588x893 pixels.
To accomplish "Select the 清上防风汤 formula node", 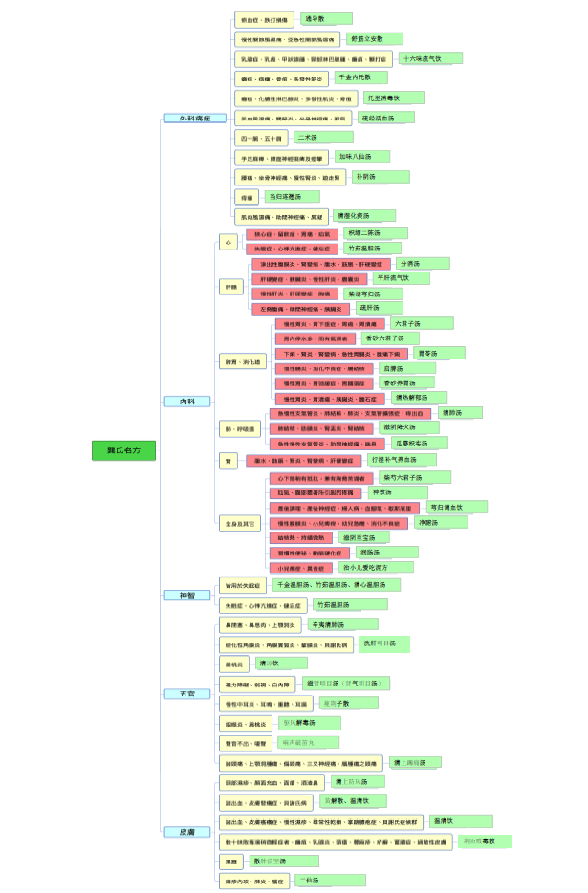I will tap(358, 782).
